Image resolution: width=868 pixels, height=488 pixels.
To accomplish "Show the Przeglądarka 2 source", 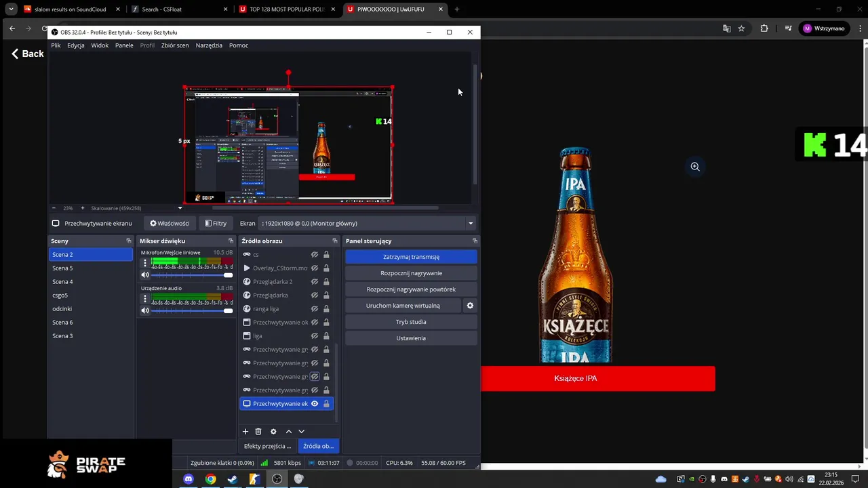I will tap(315, 282).
